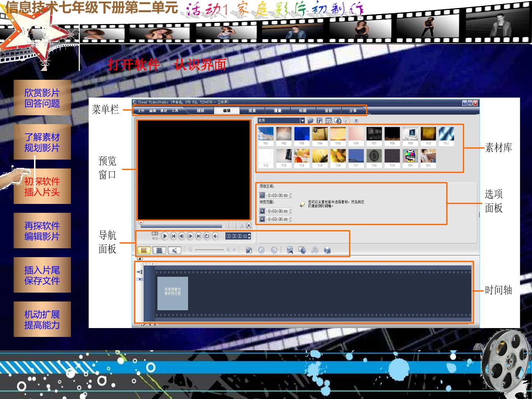
Task: Expand the library double-chevron button
Action: (x=356, y=120)
